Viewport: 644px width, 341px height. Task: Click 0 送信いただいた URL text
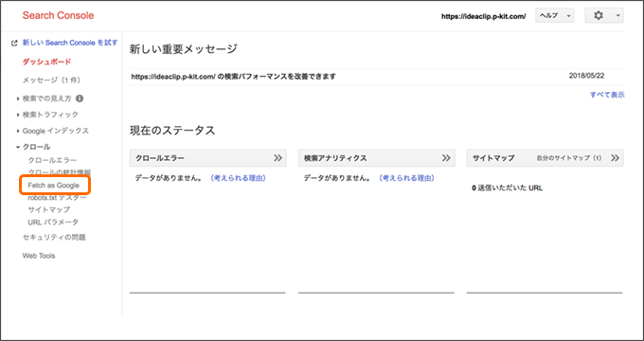click(x=508, y=188)
